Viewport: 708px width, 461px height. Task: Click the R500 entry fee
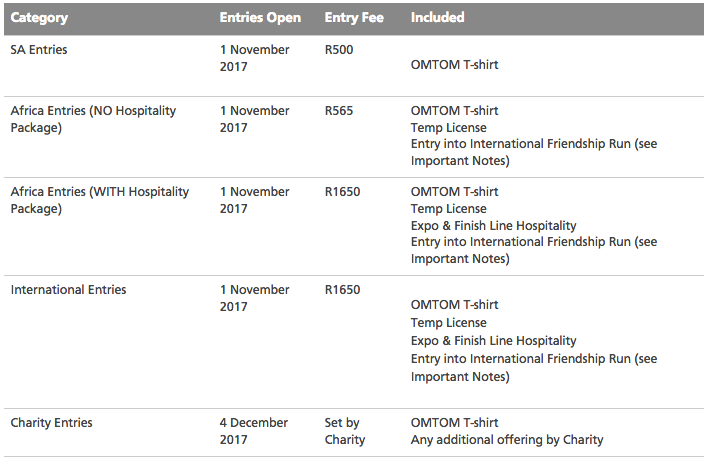pos(340,50)
